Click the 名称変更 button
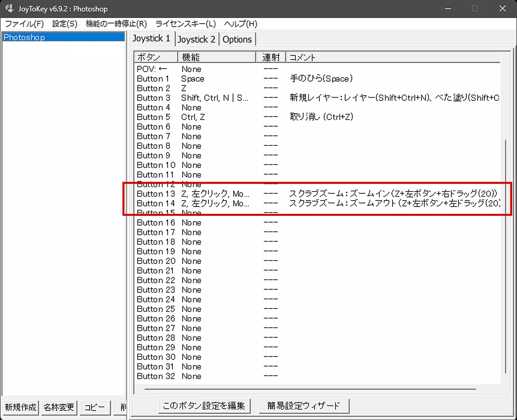The width and height of the screenshot is (517, 420). click(x=59, y=407)
